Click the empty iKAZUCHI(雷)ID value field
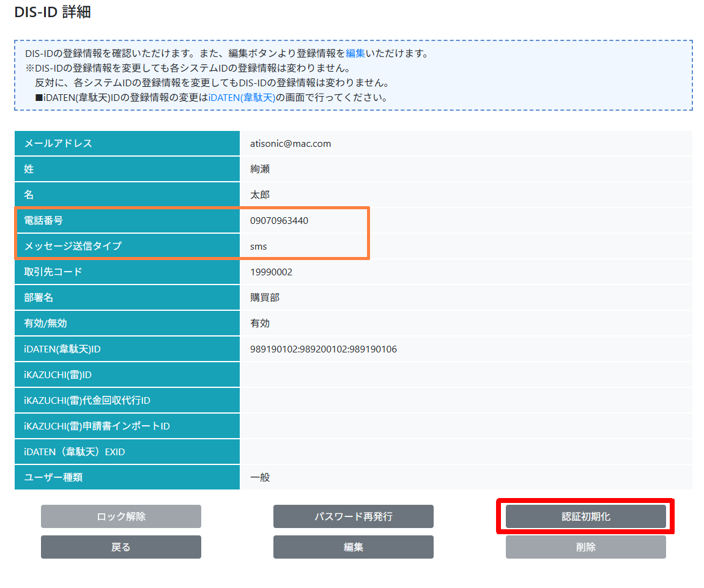704x588 pixels. click(465, 375)
